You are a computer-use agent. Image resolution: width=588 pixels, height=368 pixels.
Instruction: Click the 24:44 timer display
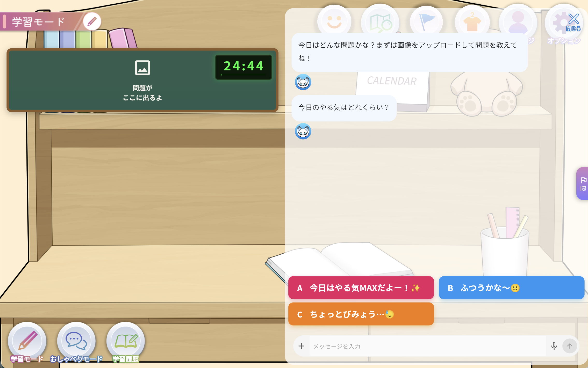click(243, 67)
